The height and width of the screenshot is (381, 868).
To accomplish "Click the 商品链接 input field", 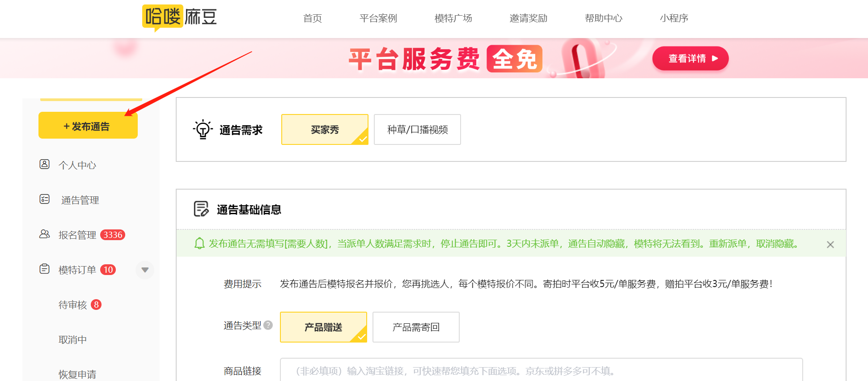I will tap(541, 371).
